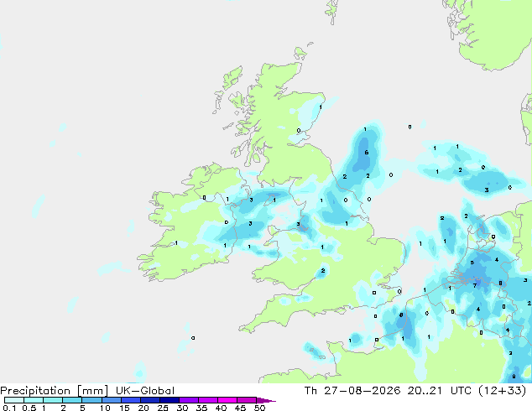Click the '45' legend scale label
532x411 pixels.
240,408
